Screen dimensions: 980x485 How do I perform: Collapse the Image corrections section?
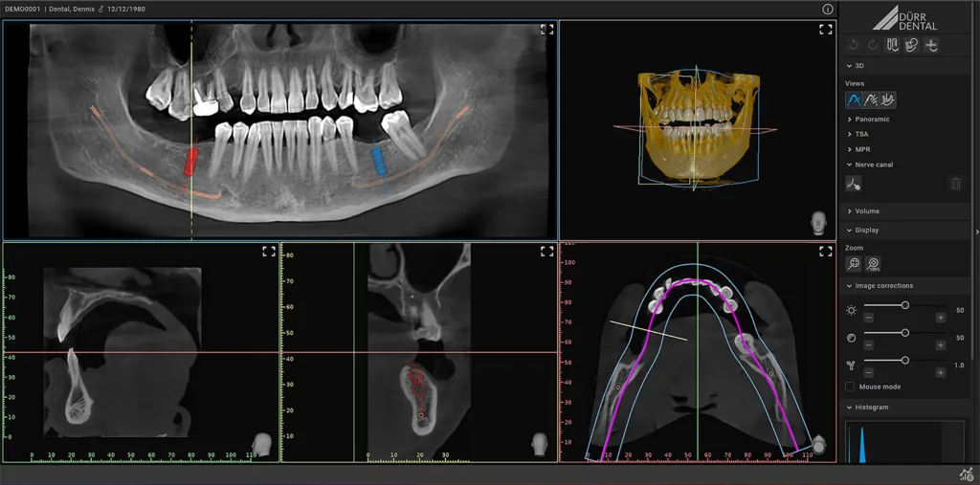[x=850, y=286]
